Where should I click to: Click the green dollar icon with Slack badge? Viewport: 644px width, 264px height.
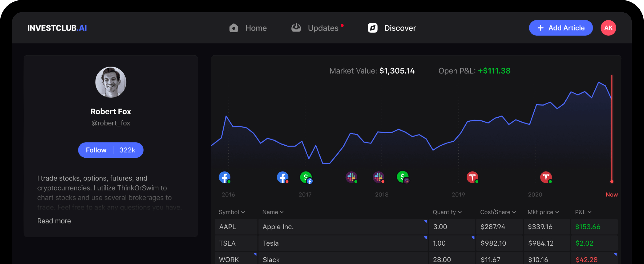[x=403, y=177]
